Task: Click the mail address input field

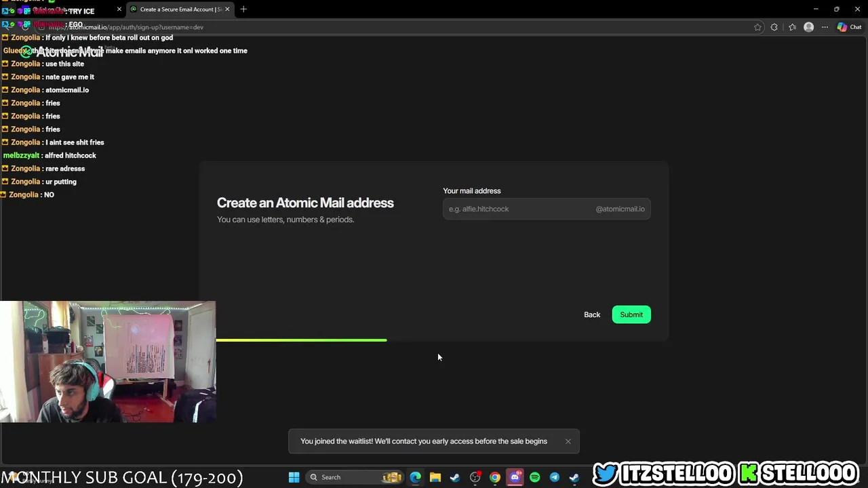Action: point(547,209)
